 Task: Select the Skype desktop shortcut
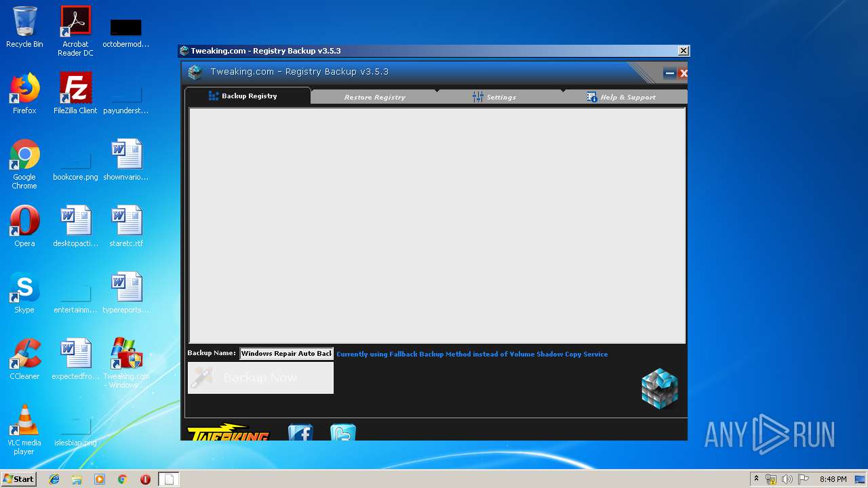tap(24, 293)
